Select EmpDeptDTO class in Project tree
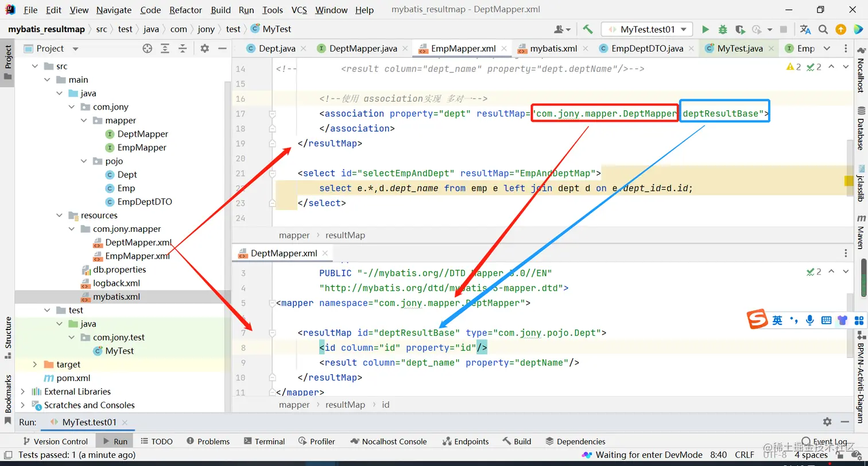The height and width of the screenshot is (466, 868). [x=145, y=201]
